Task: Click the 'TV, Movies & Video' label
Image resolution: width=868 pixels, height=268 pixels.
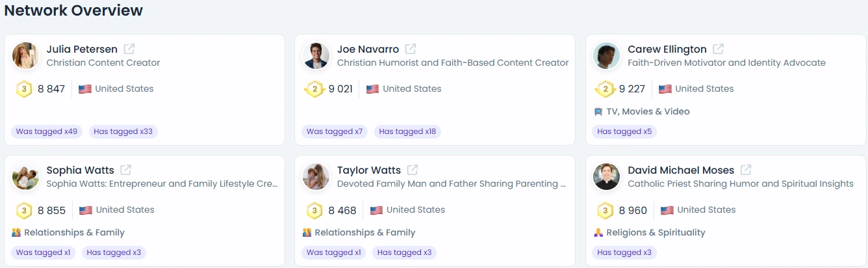Action: 648,112
